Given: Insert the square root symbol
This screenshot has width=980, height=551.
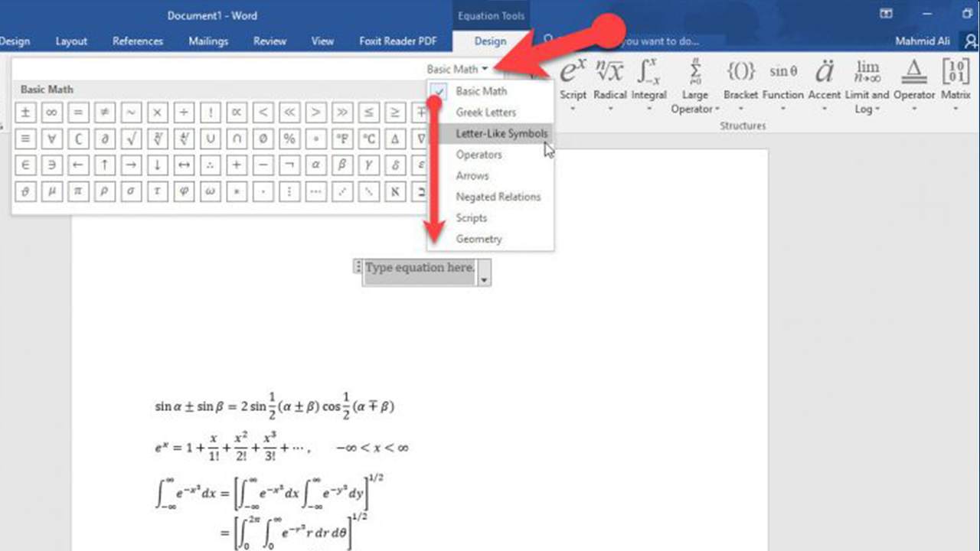Looking at the screenshot, I should click(131, 139).
